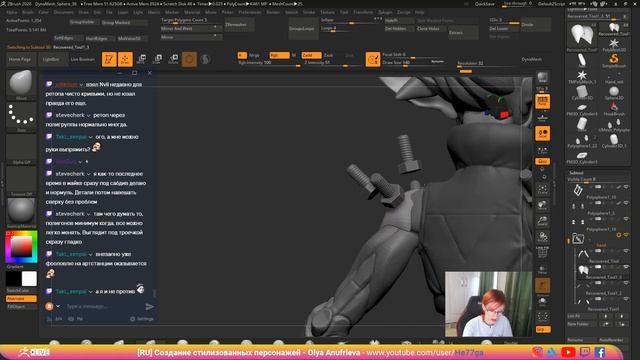Click the chat message input field
Image resolution: width=640 pixels, height=360 pixels.
click(104, 306)
